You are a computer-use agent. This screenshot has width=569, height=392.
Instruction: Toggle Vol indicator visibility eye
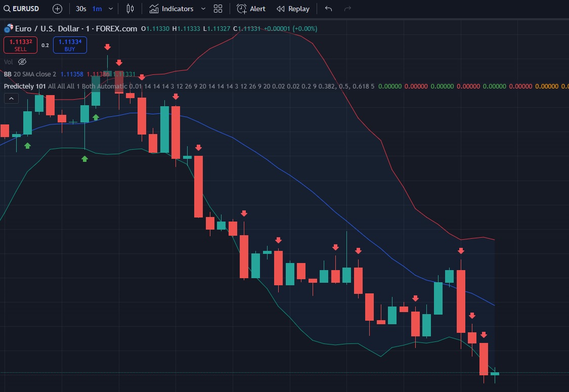22,62
